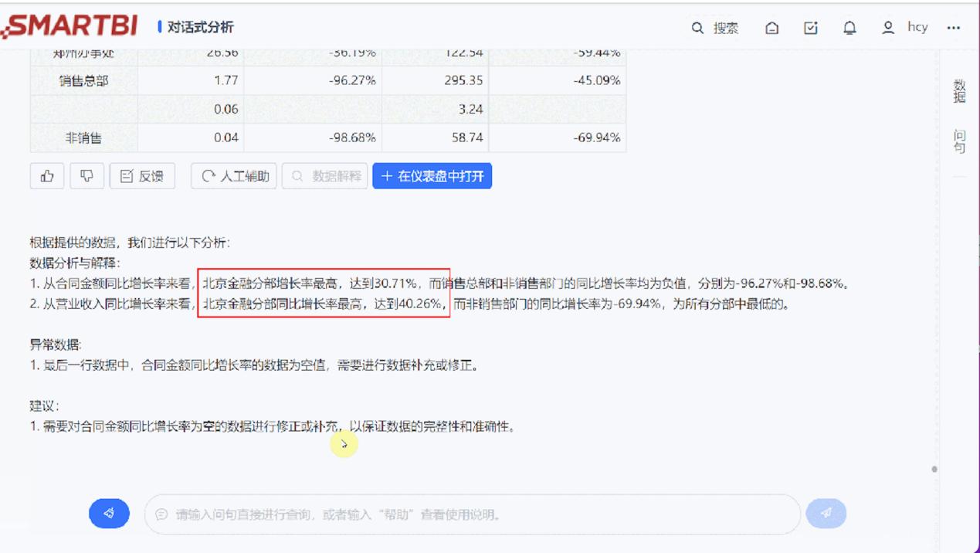This screenshot has width=980, height=553.
Task: Expand the yellow chevron below the analysis text
Action: click(343, 444)
